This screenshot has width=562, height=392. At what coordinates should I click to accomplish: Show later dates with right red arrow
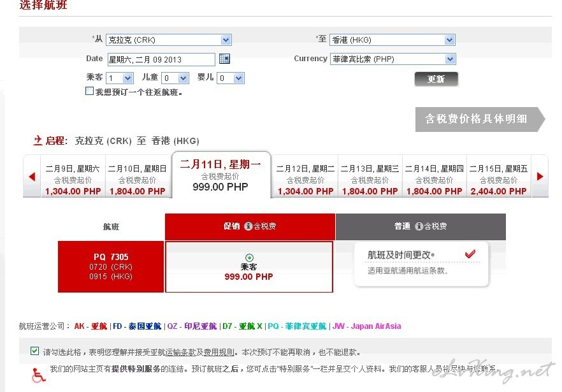point(540,177)
